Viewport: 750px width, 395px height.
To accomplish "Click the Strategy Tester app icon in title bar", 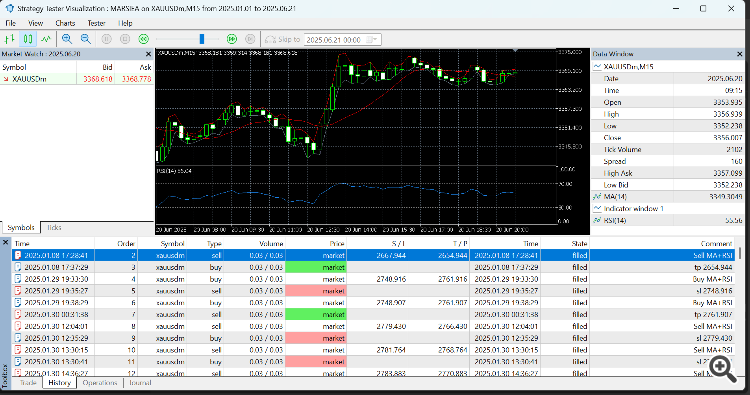I will [9, 8].
